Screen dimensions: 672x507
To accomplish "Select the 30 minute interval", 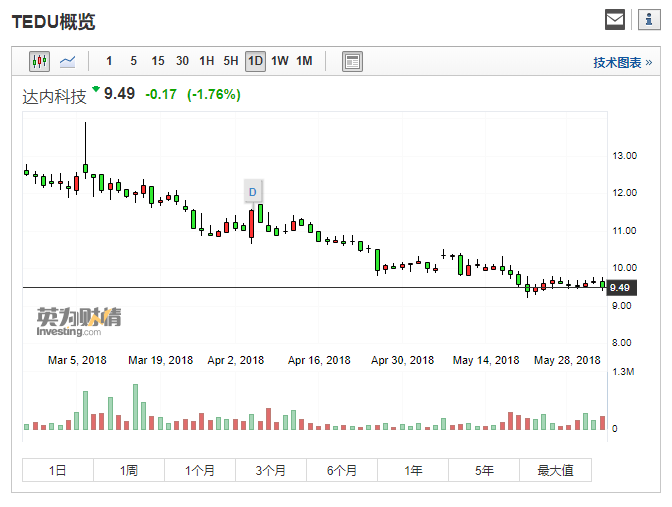I will pos(182,61).
